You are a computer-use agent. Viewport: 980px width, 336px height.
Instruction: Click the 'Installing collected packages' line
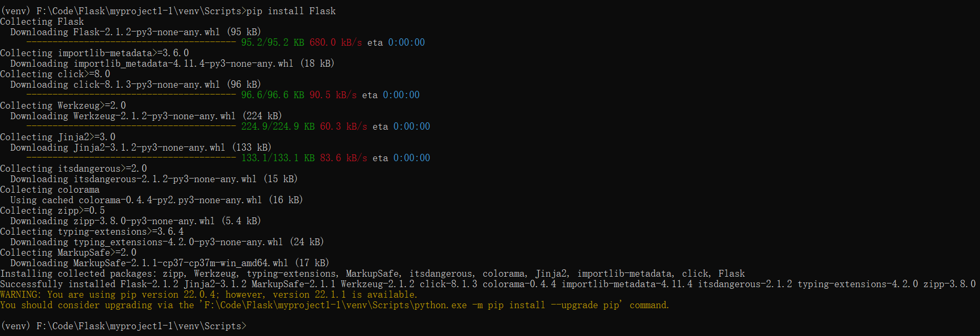tap(372, 274)
